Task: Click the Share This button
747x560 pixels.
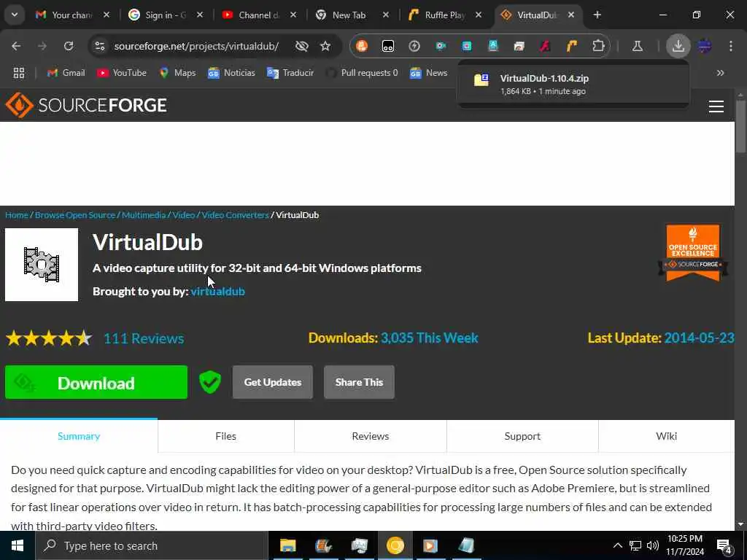Action: [x=359, y=382]
